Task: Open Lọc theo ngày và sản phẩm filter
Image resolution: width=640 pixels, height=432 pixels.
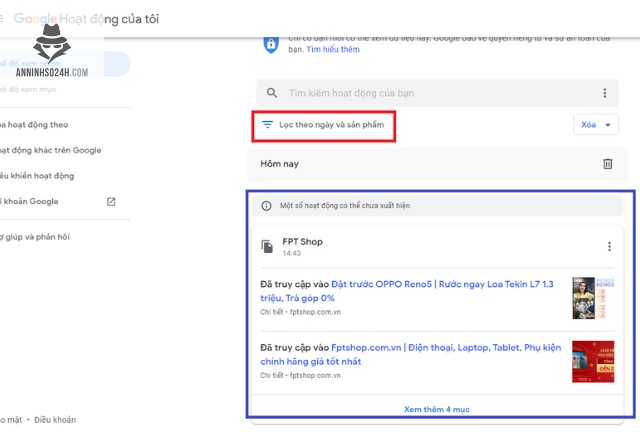Action: (x=323, y=125)
